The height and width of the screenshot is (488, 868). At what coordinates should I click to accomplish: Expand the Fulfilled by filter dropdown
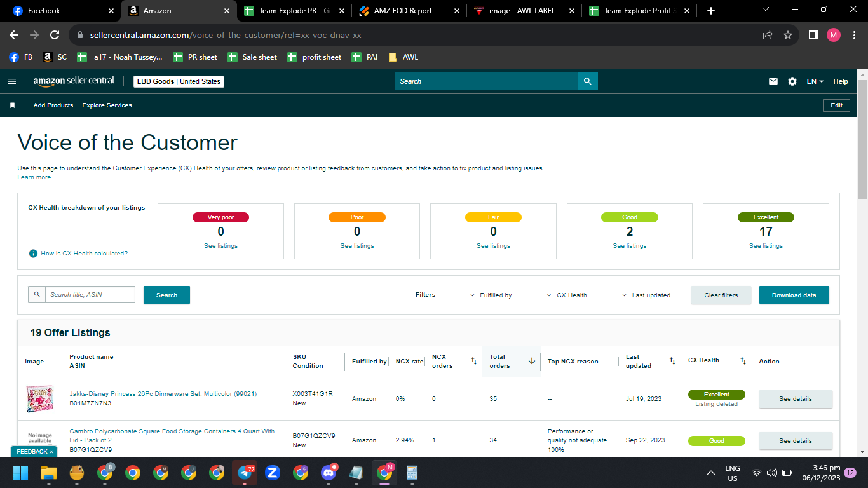point(491,295)
